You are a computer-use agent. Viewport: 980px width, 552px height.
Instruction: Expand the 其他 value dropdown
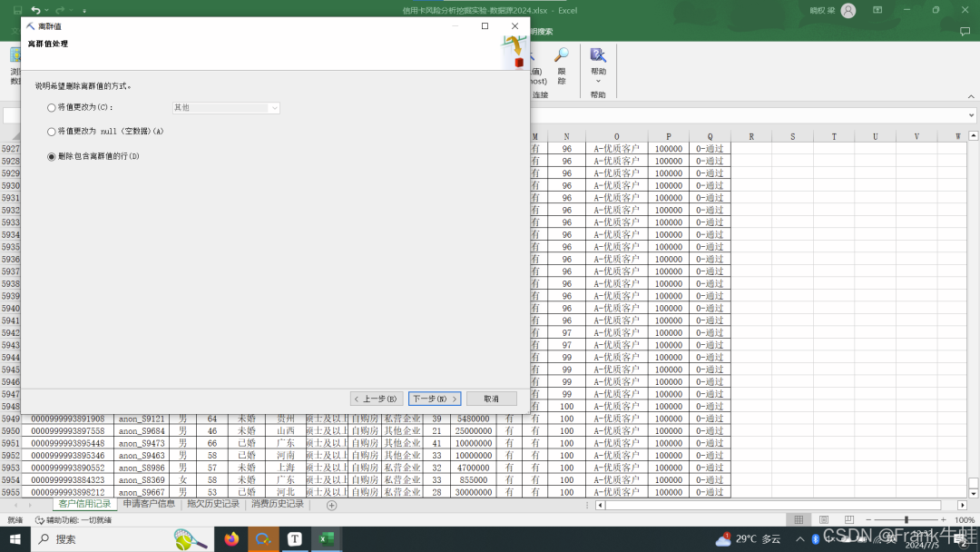[x=273, y=108]
